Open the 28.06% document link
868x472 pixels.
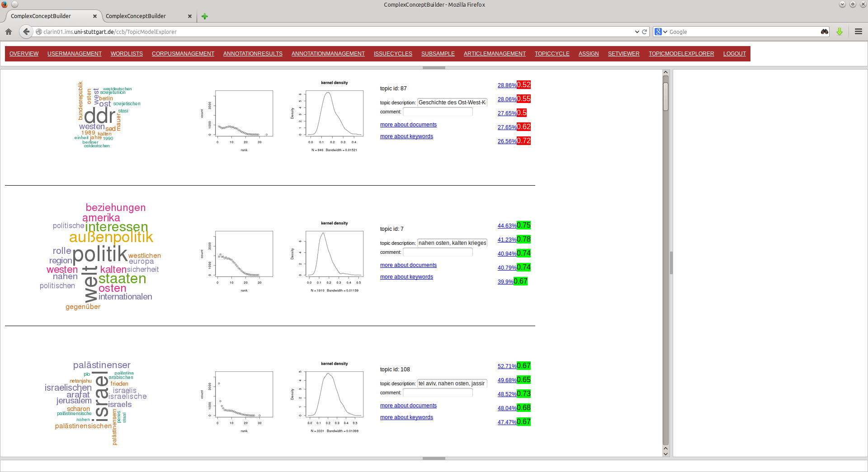click(507, 99)
